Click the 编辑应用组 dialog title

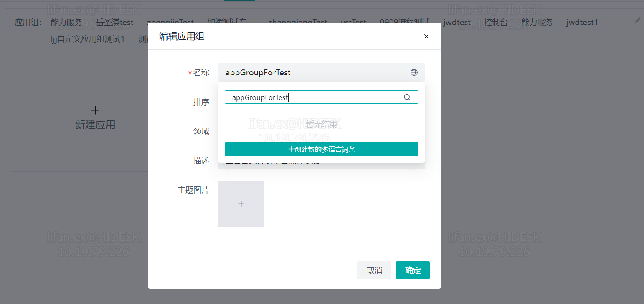[x=182, y=36]
